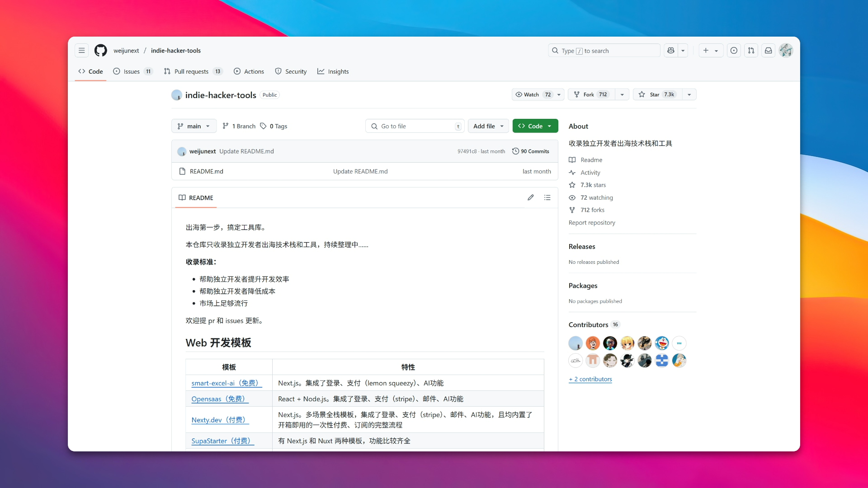Open the Contributors 16 heading link

(594, 325)
